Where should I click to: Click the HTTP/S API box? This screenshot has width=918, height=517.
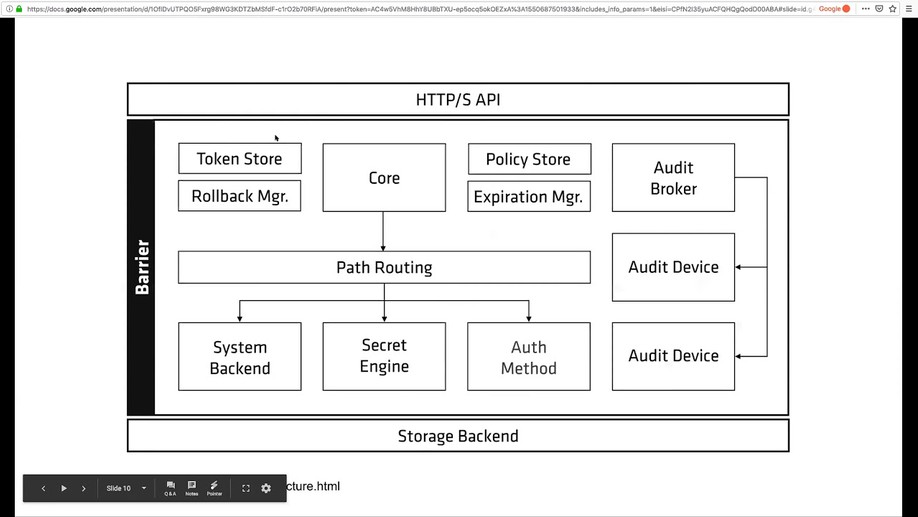tap(458, 100)
